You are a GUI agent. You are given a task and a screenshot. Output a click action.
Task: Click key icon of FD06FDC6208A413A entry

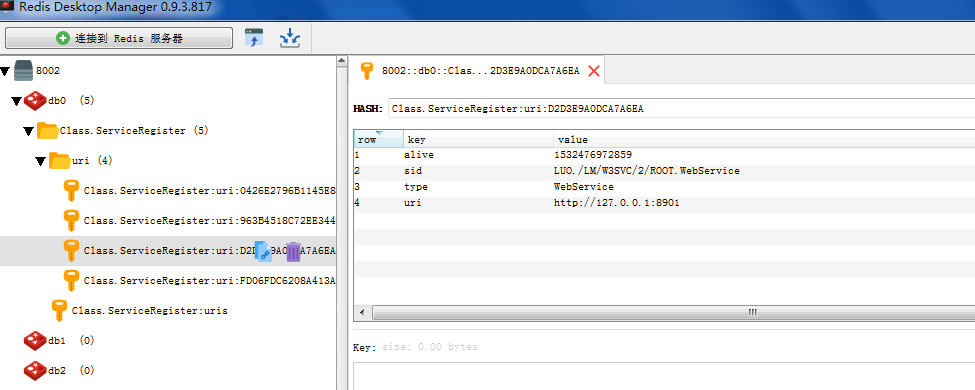pyautogui.click(x=72, y=280)
